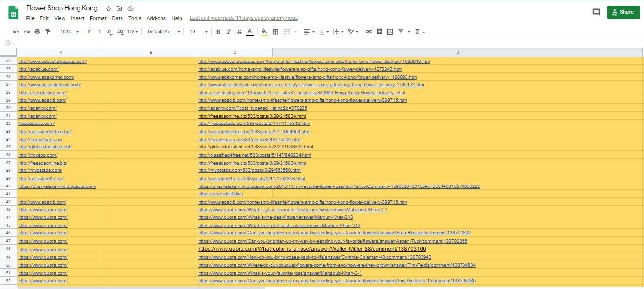Insert a link using the toolbar icon
Image resolution: width=644 pixels, height=289 pixels.
[369, 31]
